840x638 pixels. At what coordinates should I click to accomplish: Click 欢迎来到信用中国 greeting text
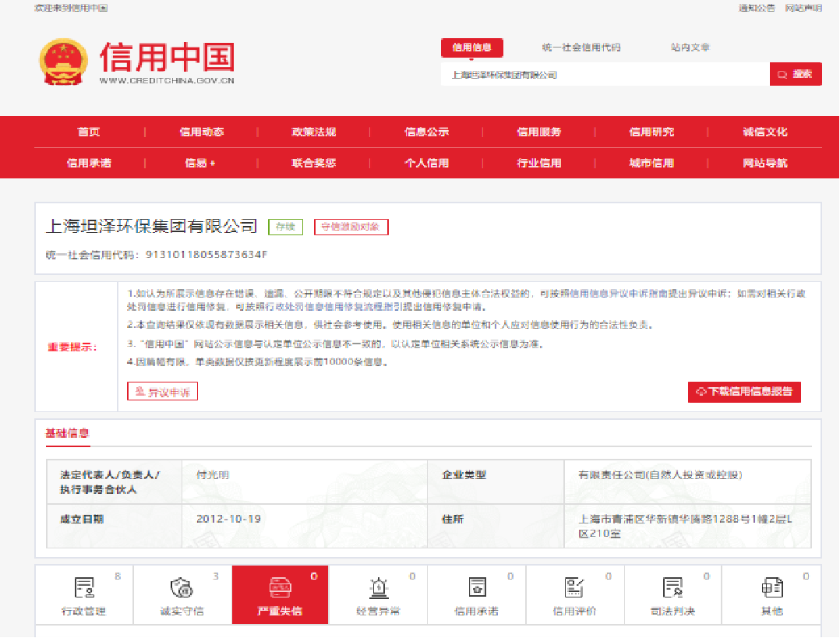coord(71,8)
